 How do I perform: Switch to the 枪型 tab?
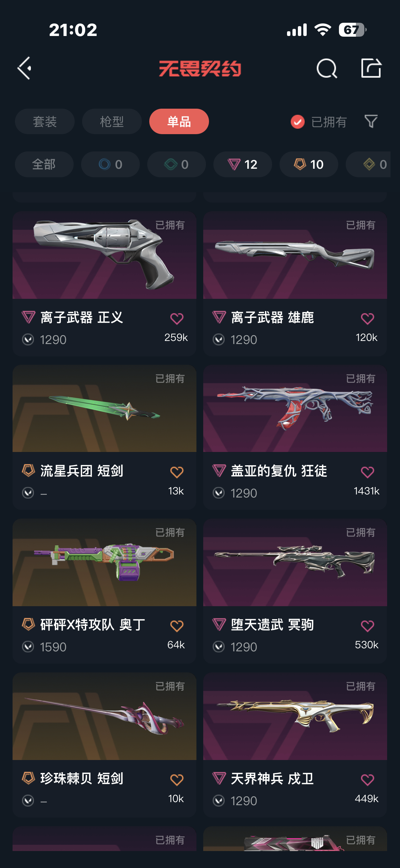pos(112,121)
